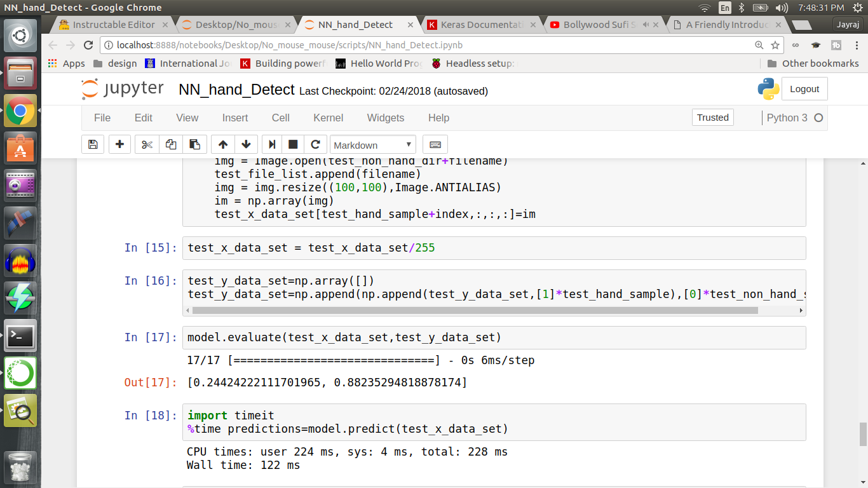Click the notebook vertical scrollbar thumb

coord(863,435)
